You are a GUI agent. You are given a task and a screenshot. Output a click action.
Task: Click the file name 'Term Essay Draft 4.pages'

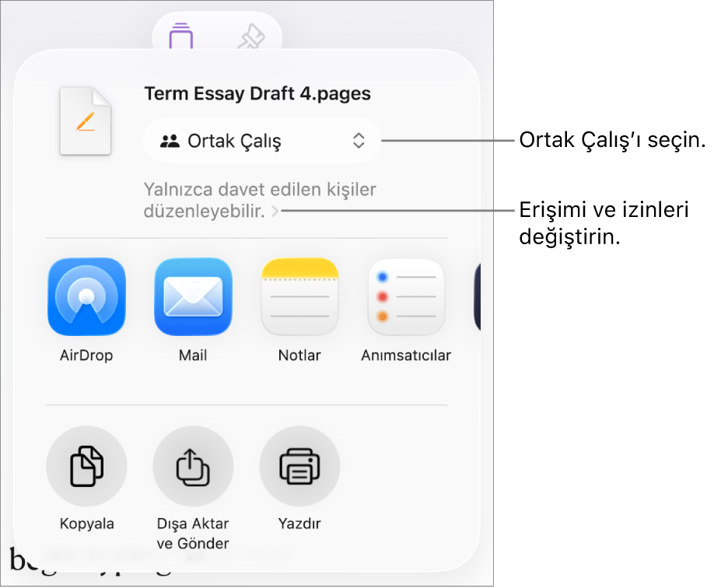pos(257,94)
